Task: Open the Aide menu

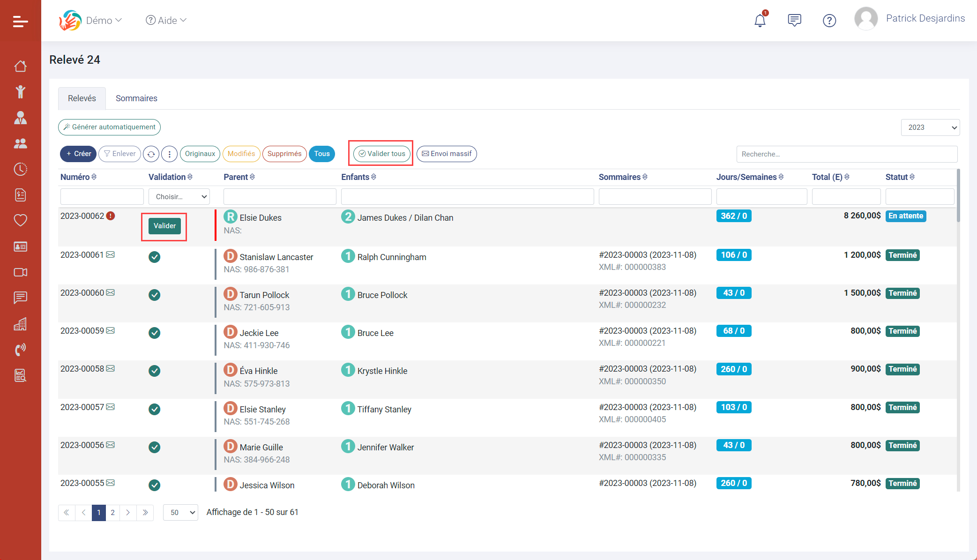Action: 166,20
